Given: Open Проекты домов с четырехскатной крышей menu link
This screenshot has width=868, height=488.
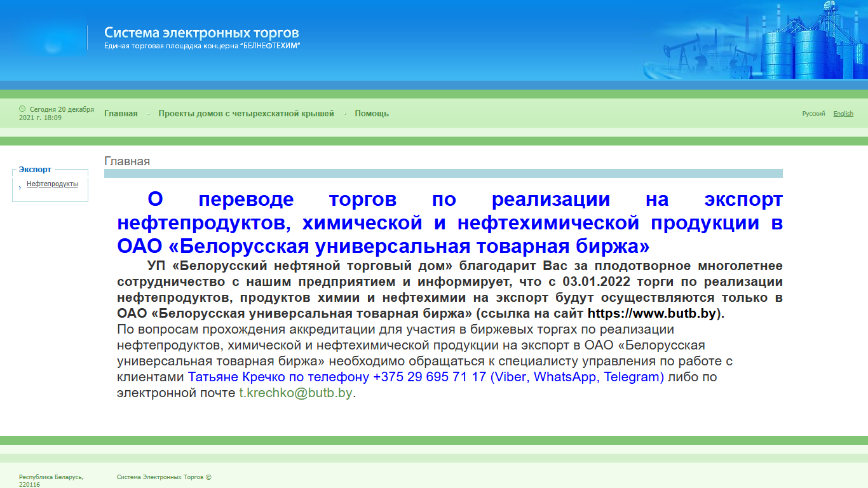Looking at the screenshot, I should [246, 114].
